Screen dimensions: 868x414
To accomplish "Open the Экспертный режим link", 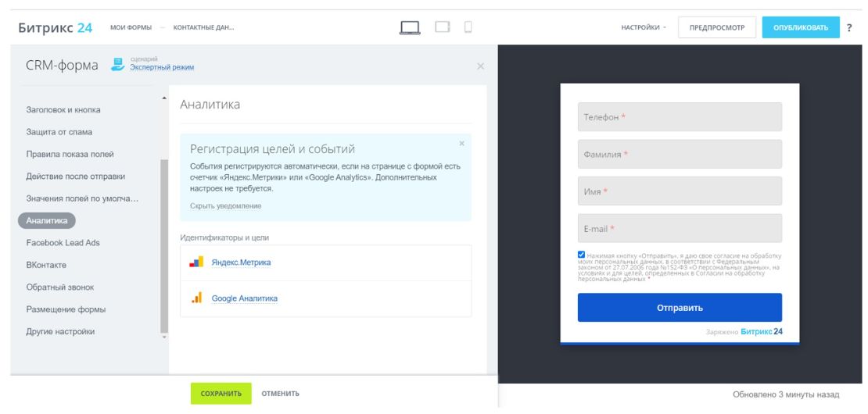I will pyautogui.click(x=162, y=67).
